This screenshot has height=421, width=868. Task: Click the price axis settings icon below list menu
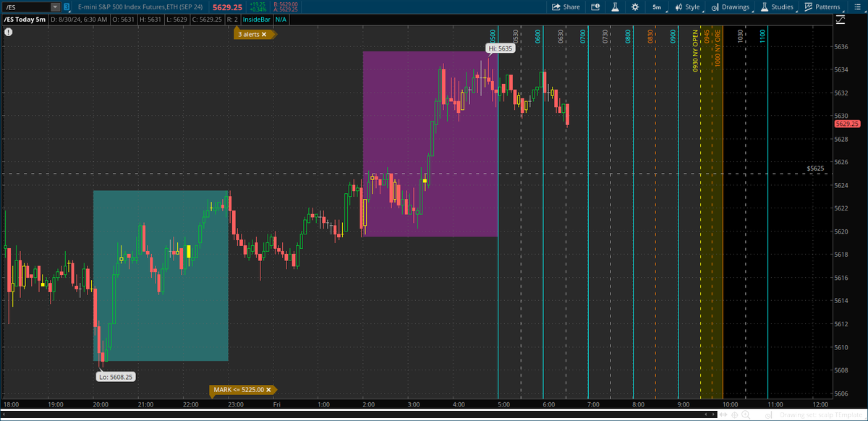pyautogui.click(x=841, y=20)
